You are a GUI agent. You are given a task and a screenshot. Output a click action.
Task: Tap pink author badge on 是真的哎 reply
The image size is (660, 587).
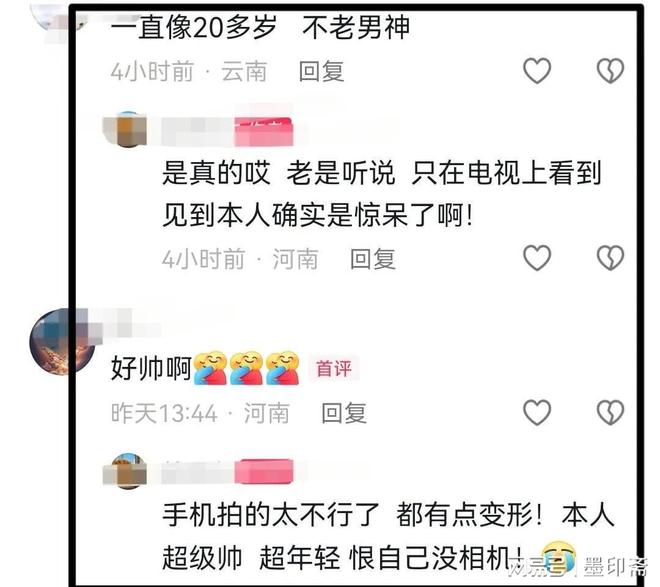(263, 132)
